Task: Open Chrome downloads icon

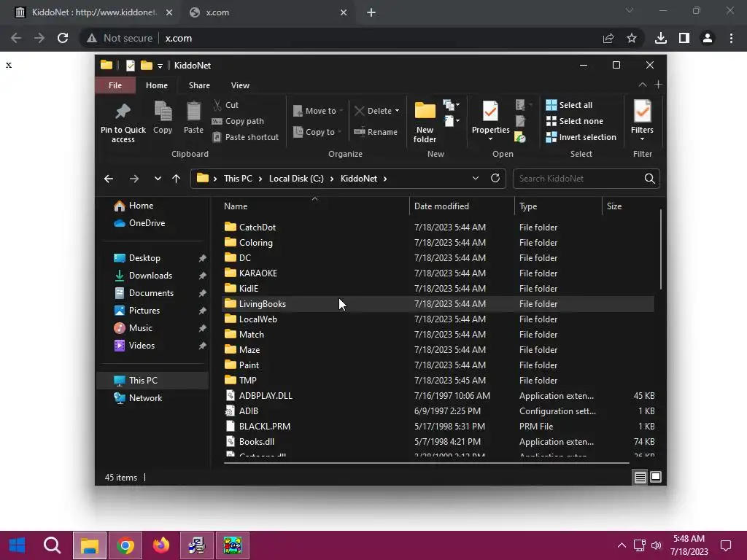Action: point(660,38)
